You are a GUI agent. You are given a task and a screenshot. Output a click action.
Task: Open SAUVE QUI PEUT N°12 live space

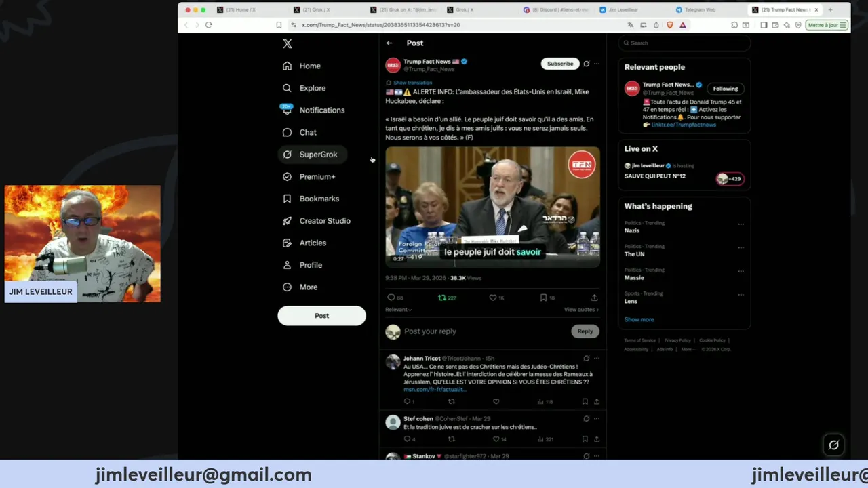(x=684, y=171)
